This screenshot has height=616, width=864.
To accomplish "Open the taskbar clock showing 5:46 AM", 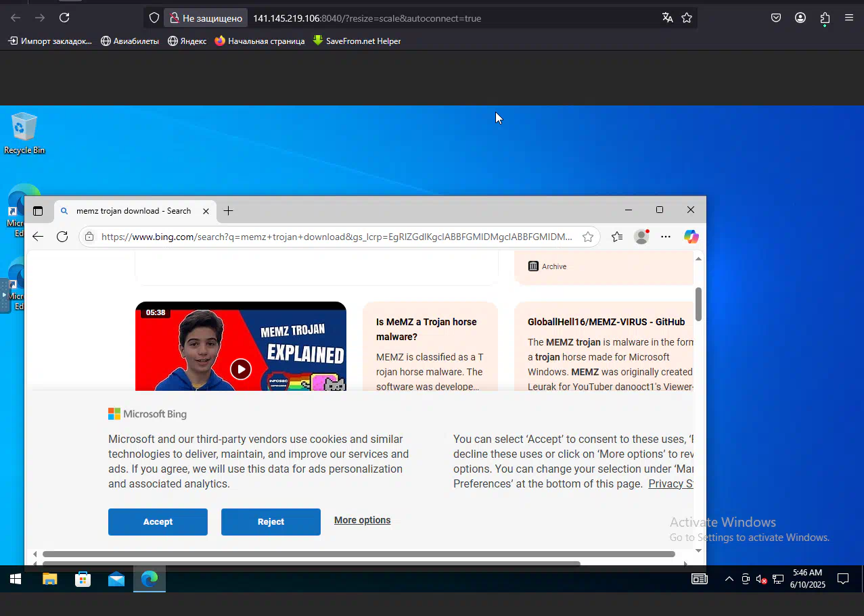I will [808, 579].
